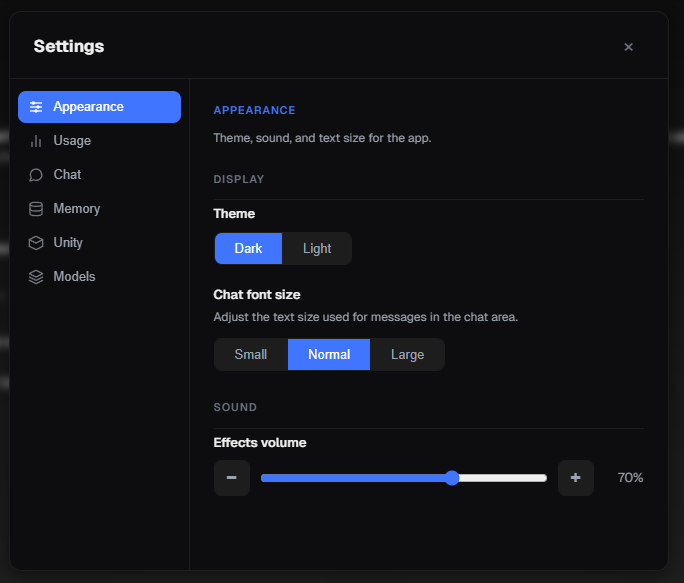Click the Unity cube icon

pos(36,243)
